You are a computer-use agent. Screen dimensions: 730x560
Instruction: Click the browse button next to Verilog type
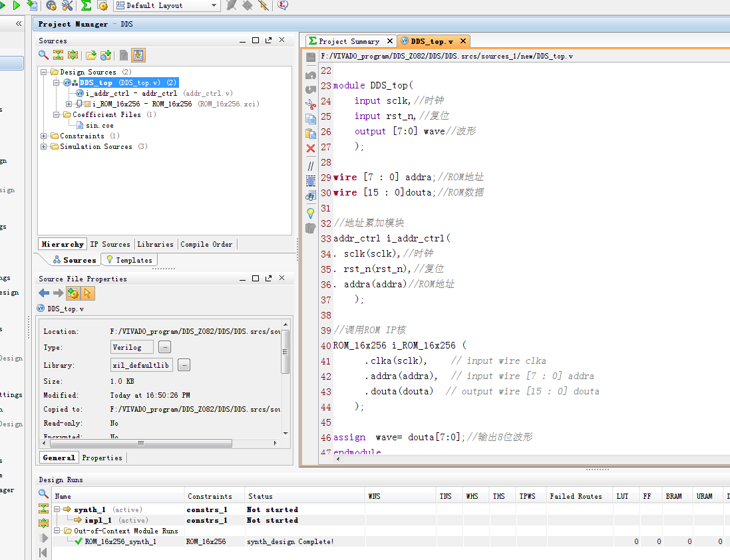pyautogui.click(x=164, y=347)
